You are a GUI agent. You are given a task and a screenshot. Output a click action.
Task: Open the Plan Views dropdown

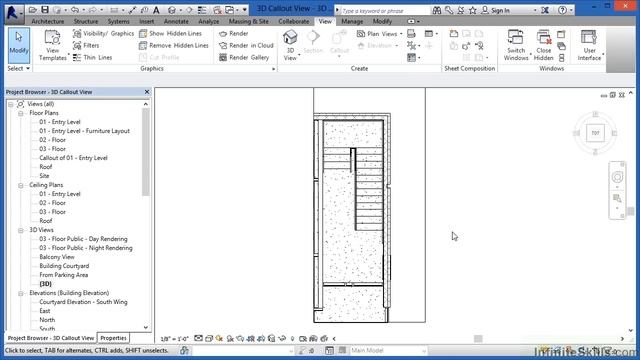(x=380, y=33)
